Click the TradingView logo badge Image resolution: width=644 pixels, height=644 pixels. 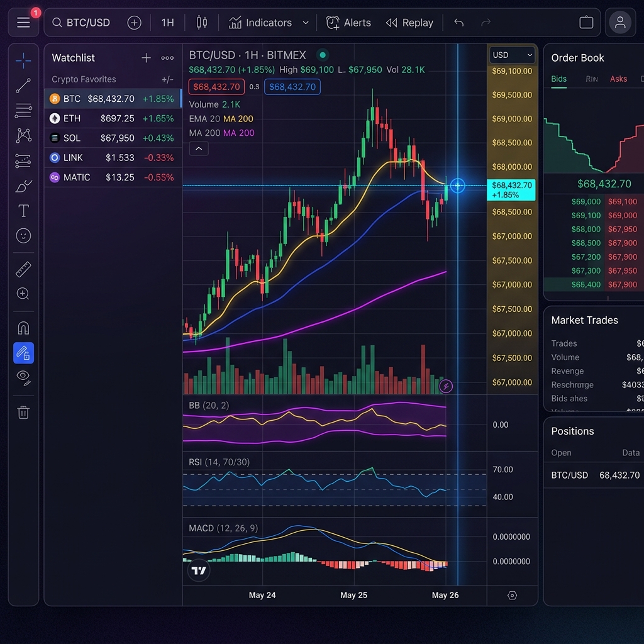(199, 570)
